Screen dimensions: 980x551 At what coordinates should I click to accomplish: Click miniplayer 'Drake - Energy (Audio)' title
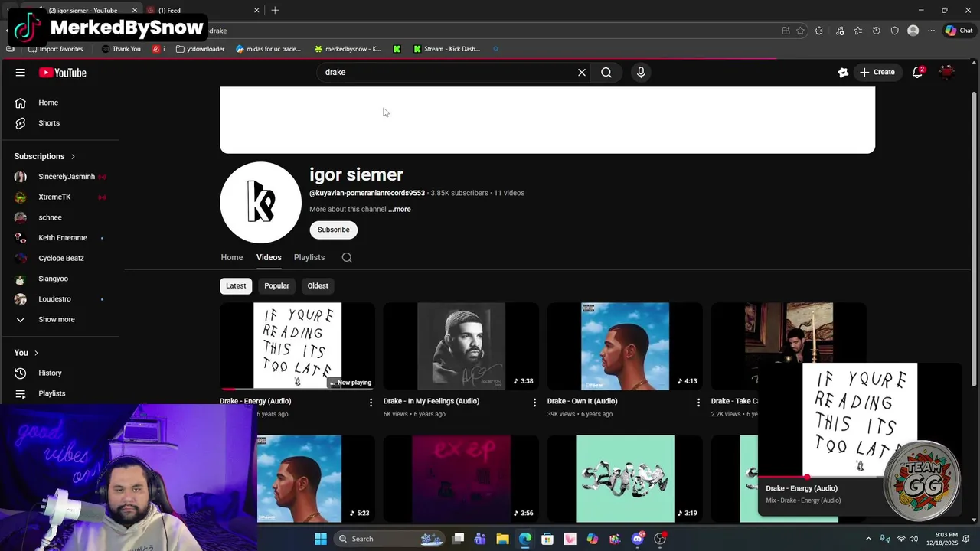(x=802, y=489)
